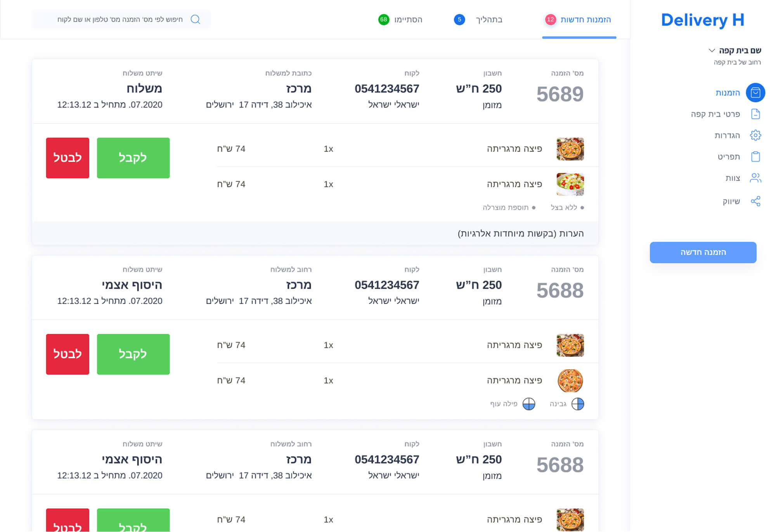
Task: Click the menu clipboard icon
Action: point(755,157)
